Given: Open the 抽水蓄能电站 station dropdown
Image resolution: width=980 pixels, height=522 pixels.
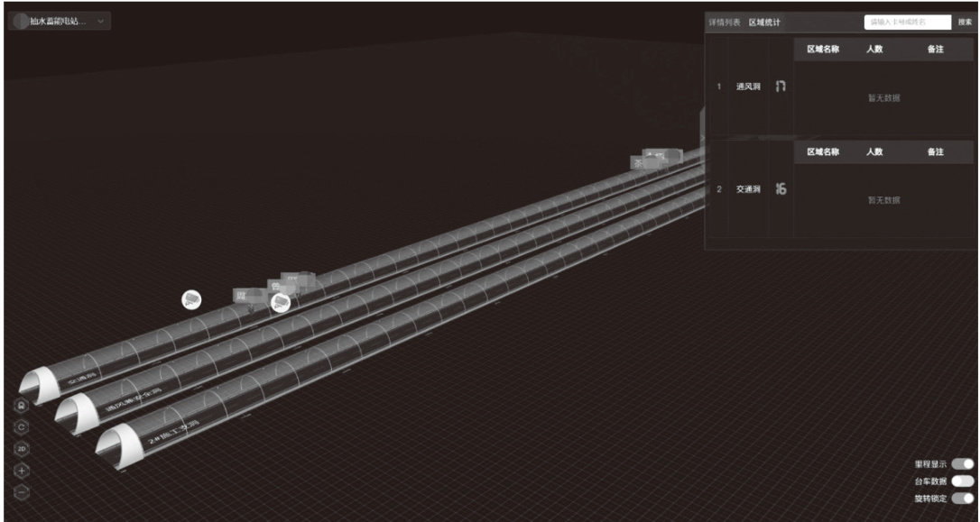Looking at the screenshot, I should coord(98,21).
